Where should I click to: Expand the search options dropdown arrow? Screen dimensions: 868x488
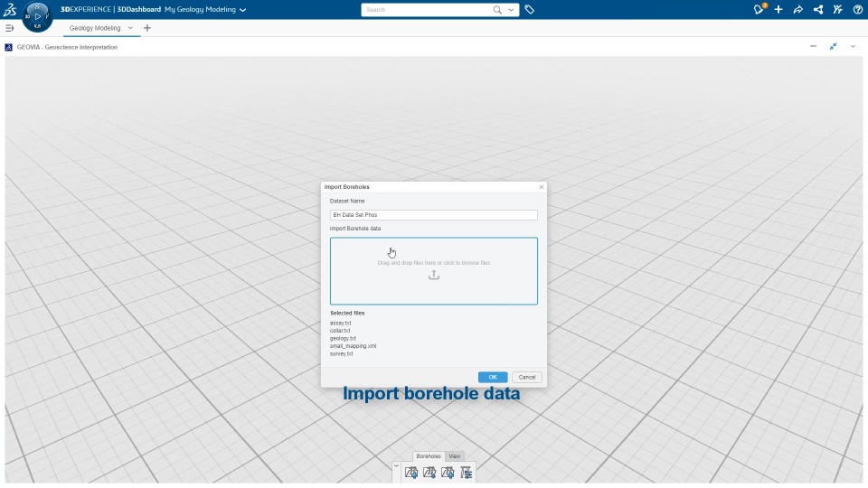point(511,9)
